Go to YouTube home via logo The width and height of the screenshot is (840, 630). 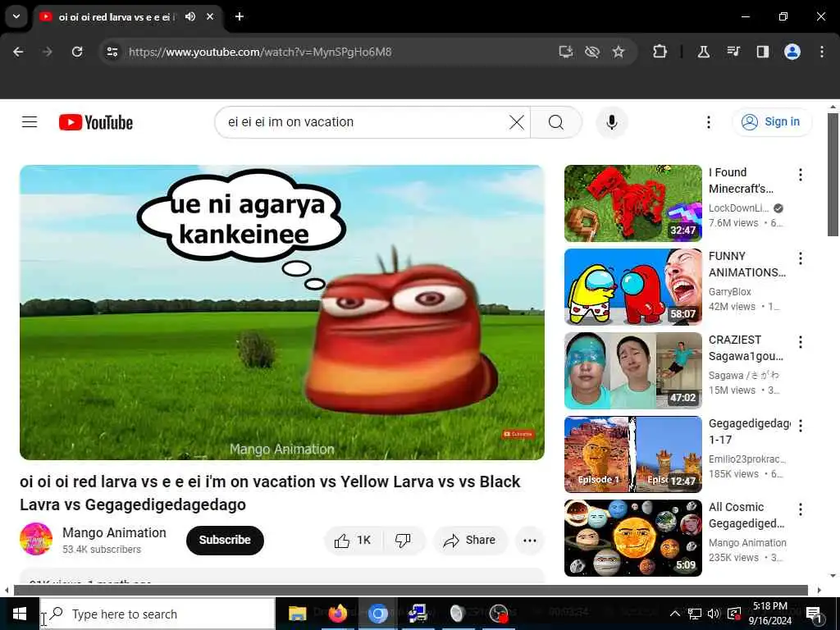[95, 123]
